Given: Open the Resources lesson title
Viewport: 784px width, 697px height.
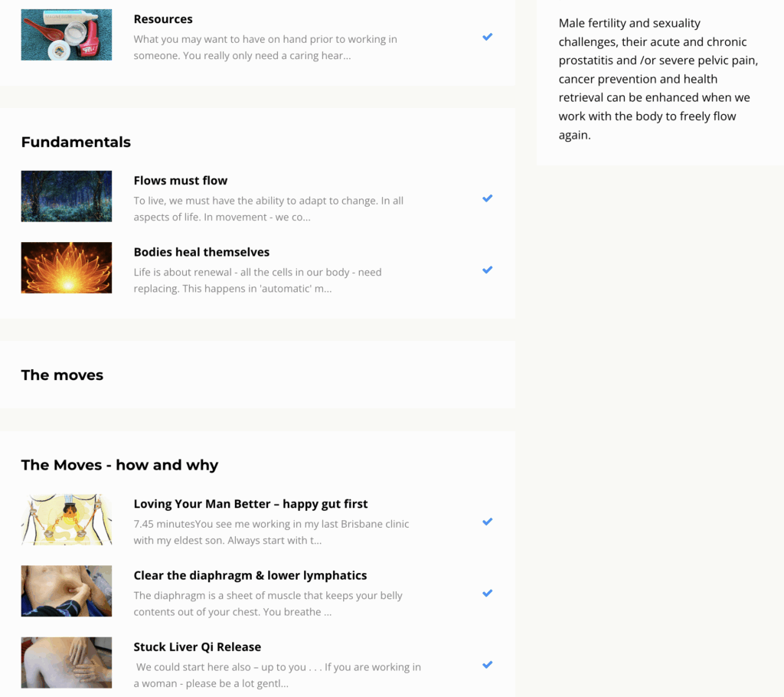Looking at the screenshot, I should 163,19.
